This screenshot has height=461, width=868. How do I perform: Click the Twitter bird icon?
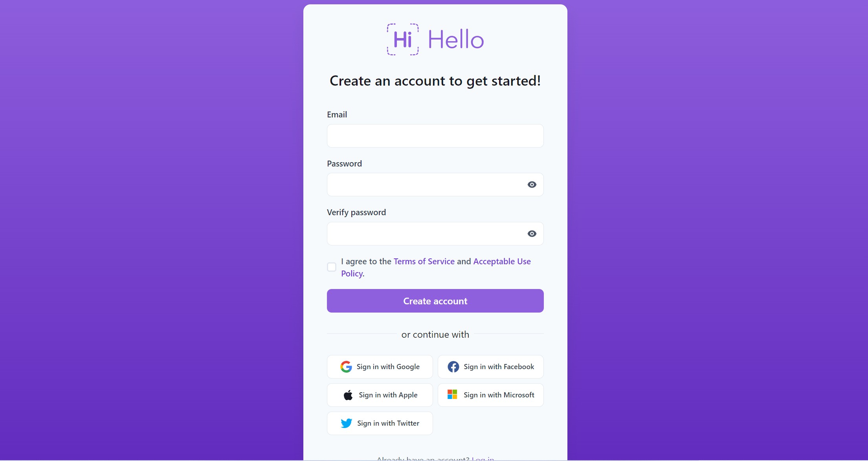pos(347,423)
